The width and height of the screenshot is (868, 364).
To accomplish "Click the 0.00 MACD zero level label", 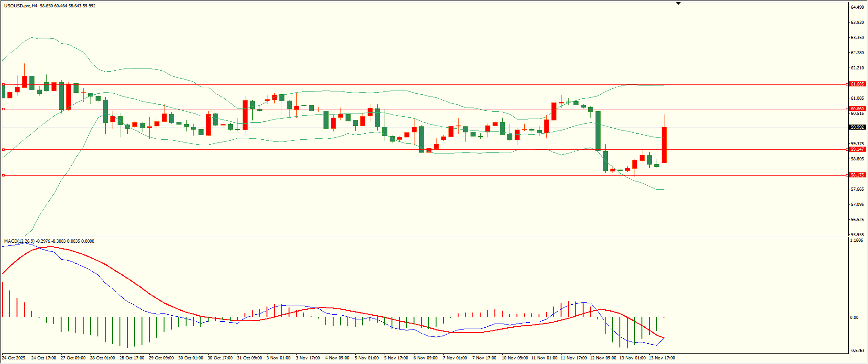I will 854,318.
